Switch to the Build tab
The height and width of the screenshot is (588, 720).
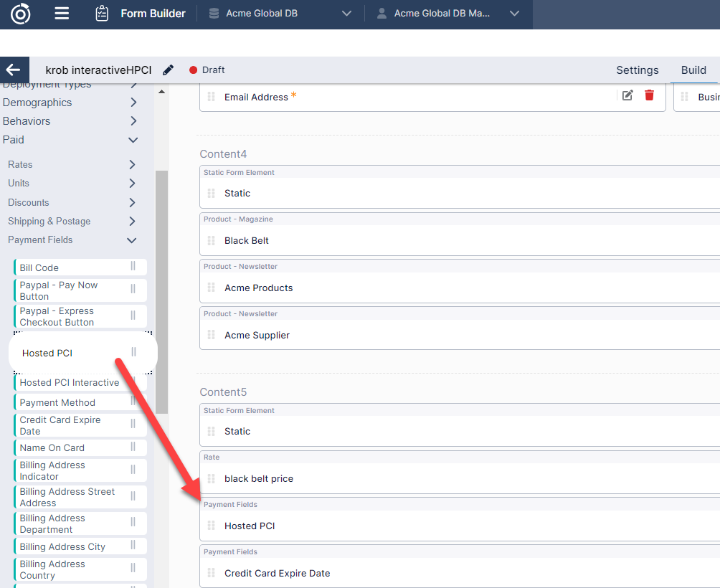pos(693,70)
